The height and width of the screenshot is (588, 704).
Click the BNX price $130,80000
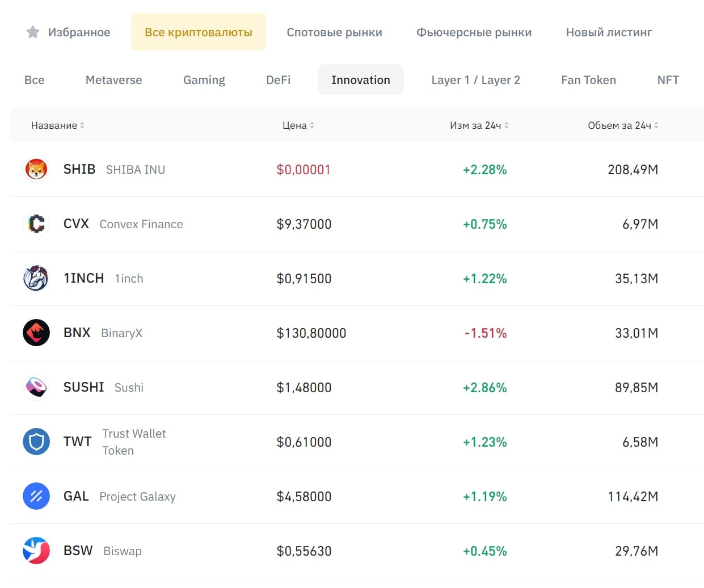(311, 333)
